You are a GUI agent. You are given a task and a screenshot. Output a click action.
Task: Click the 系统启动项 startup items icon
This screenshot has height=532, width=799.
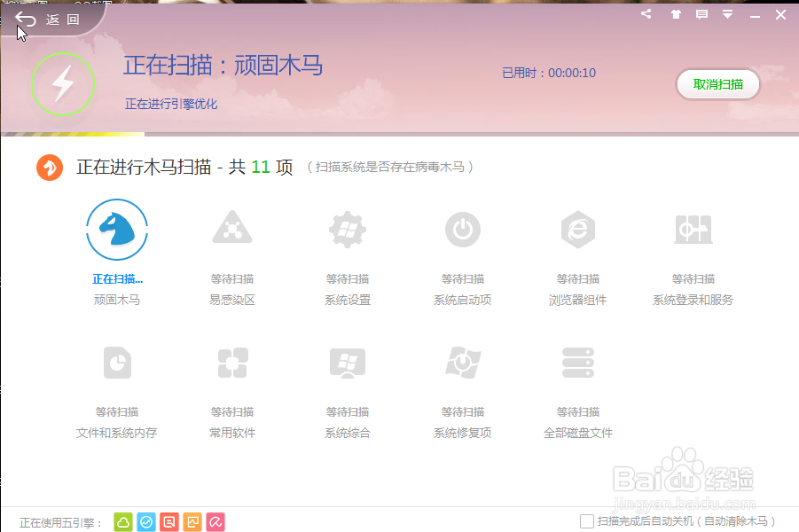pos(462,229)
